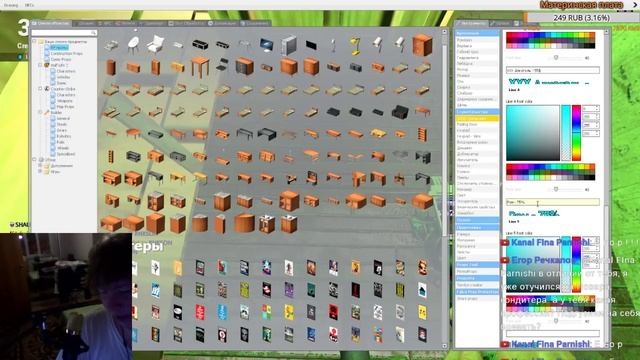Open the Пост Обработка tab
This screenshot has height=360, width=640.
tap(186, 24)
